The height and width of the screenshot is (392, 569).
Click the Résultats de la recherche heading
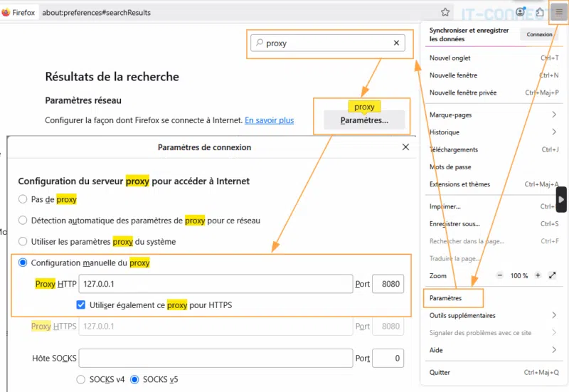coord(112,77)
